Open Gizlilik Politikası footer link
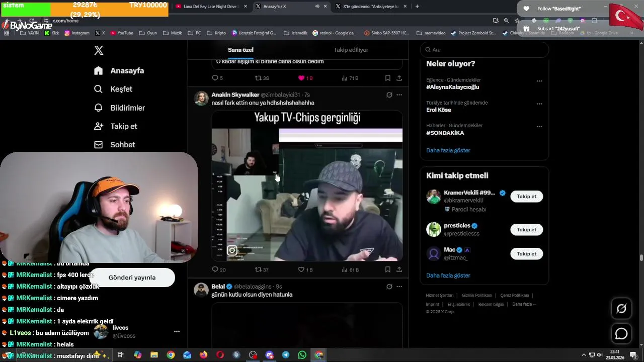Viewport: 644px width, 362px height. pos(477,296)
